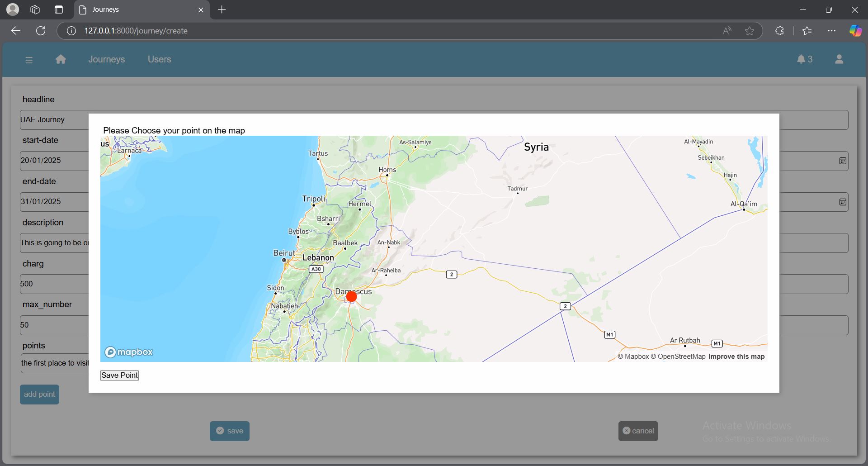Open a new browser tab

[x=222, y=10]
